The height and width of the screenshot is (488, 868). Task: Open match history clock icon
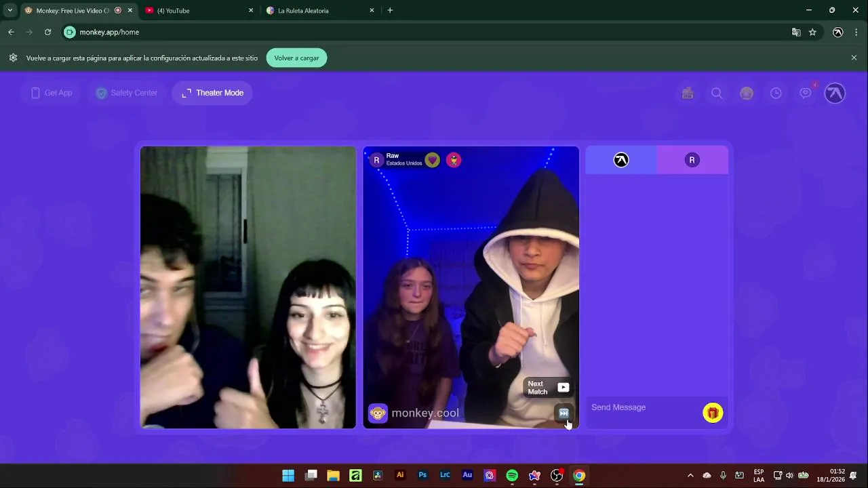tap(776, 94)
